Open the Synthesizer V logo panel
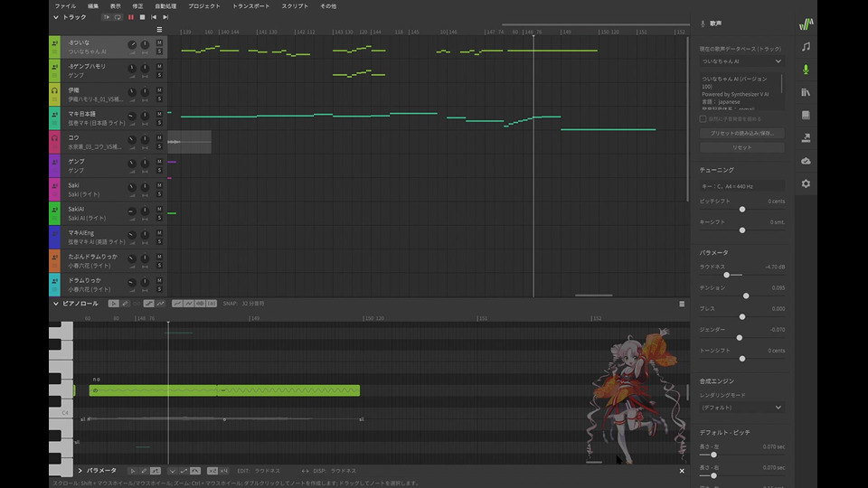 [x=806, y=23]
